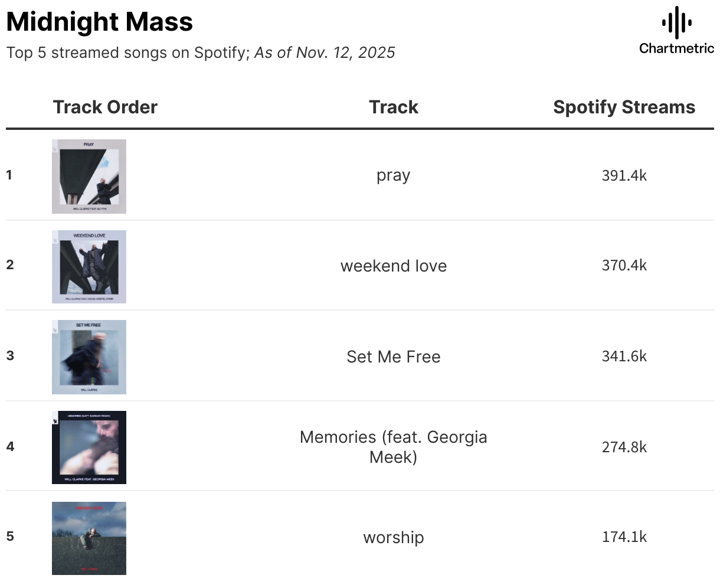720x588 pixels.
Task: Click the Chartmetric logo icon
Action: point(676,24)
